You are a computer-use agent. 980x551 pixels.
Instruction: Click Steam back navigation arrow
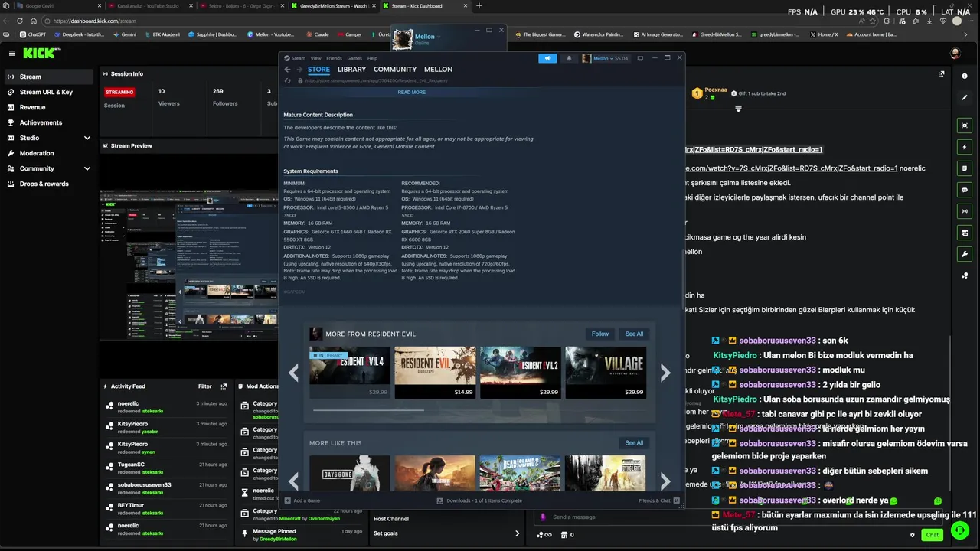tap(288, 70)
